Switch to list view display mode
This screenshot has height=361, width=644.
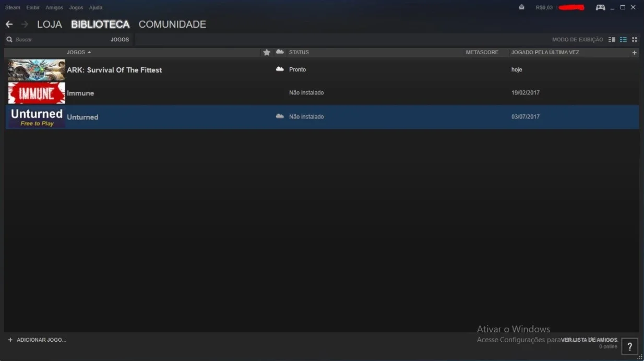coord(623,40)
